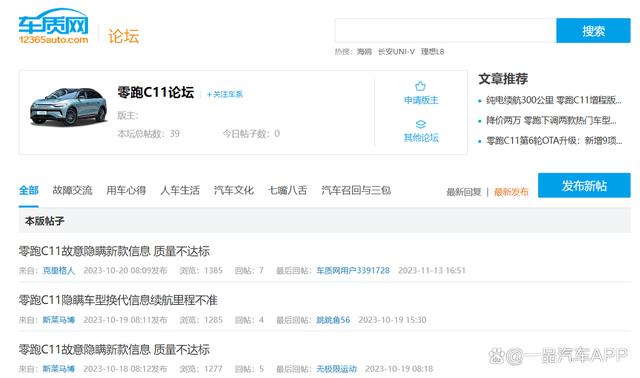Image resolution: width=640 pixels, height=378 pixels.
Task: Click hot search term 理想L8
Action: (x=432, y=51)
